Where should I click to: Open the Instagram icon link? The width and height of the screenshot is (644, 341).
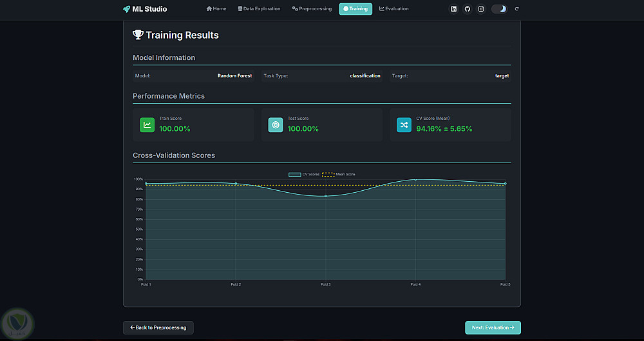click(481, 9)
